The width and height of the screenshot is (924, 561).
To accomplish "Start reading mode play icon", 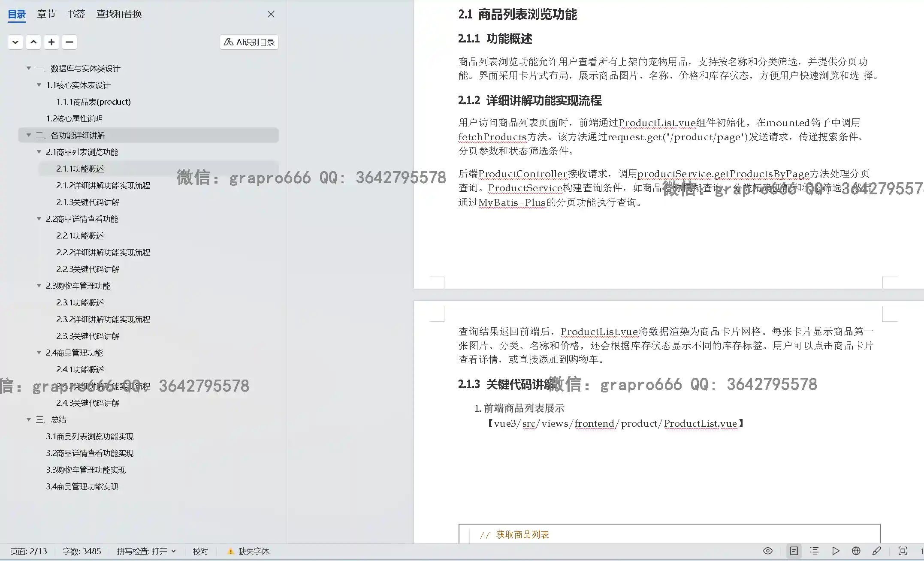I will click(835, 551).
